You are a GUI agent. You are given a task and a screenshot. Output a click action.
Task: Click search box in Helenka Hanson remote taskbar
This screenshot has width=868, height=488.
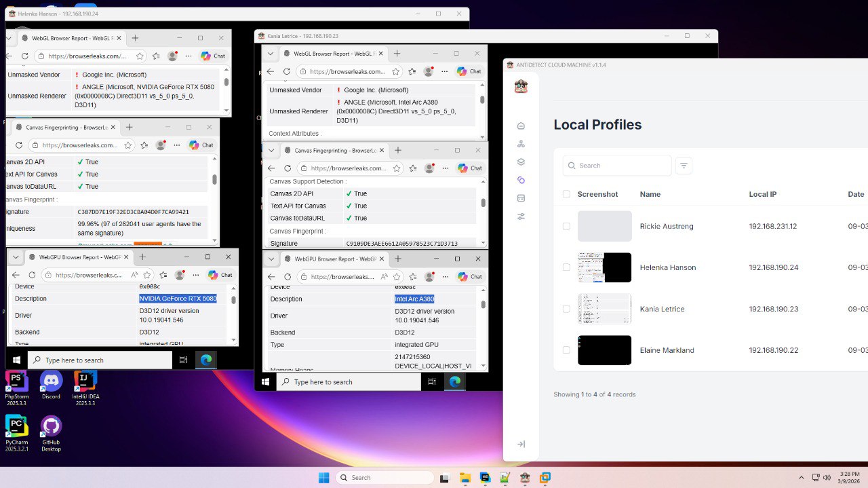point(98,360)
